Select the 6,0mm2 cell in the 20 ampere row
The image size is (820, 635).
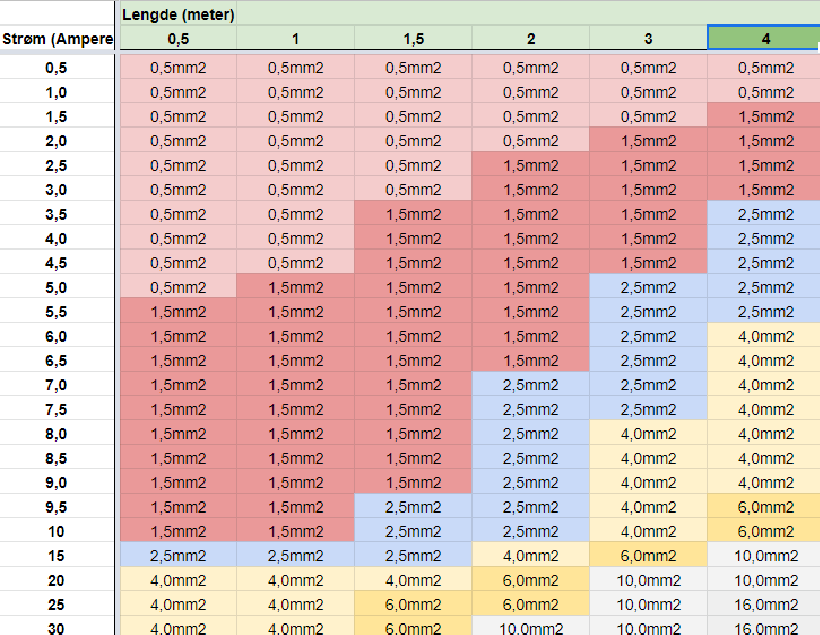[x=530, y=581]
